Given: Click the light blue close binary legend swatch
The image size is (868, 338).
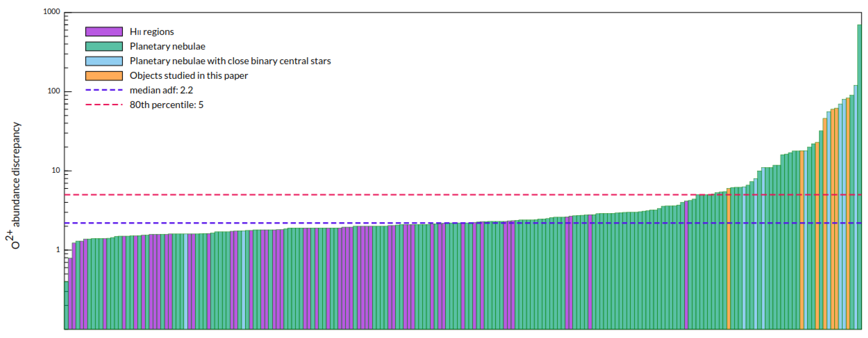Looking at the screenshot, I should [x=104, y=61].
